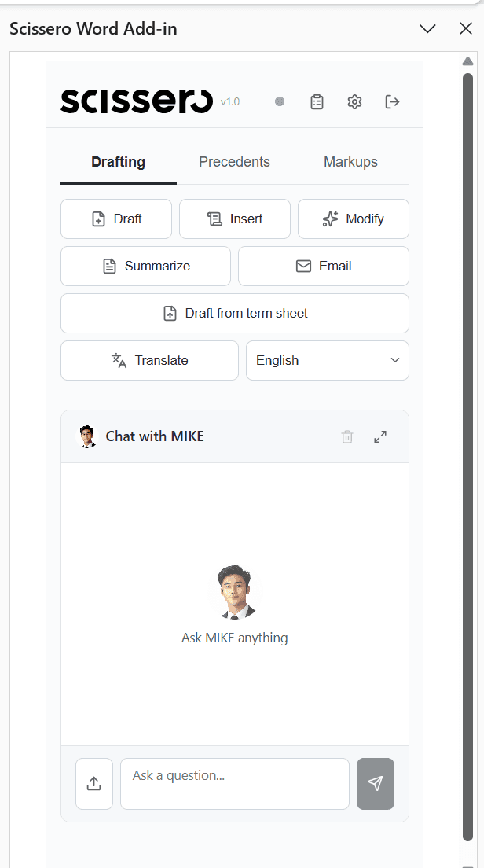The image size is (484, 868).
Task: Open the clipboard checklist icon in header
Action: pos(317,102)
